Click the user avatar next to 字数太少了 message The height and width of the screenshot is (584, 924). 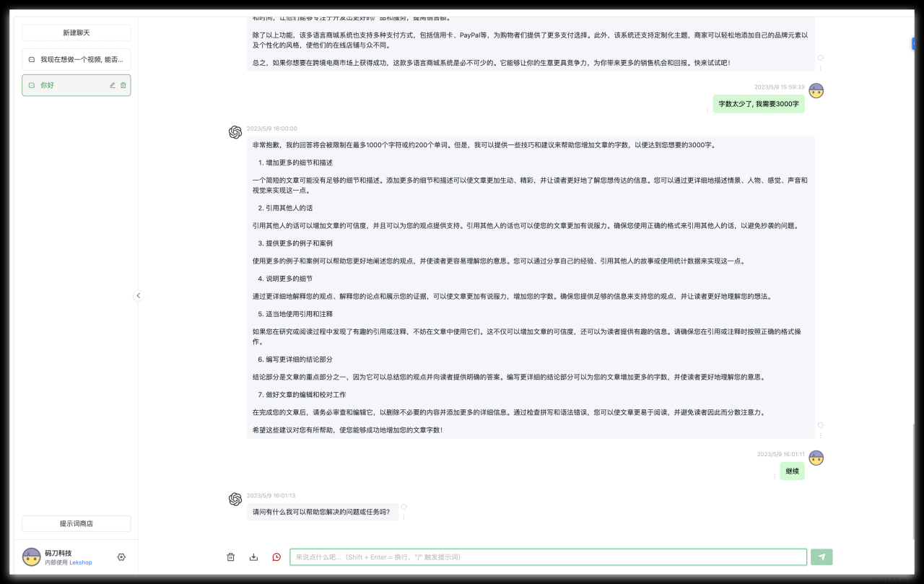coord(816,91)
